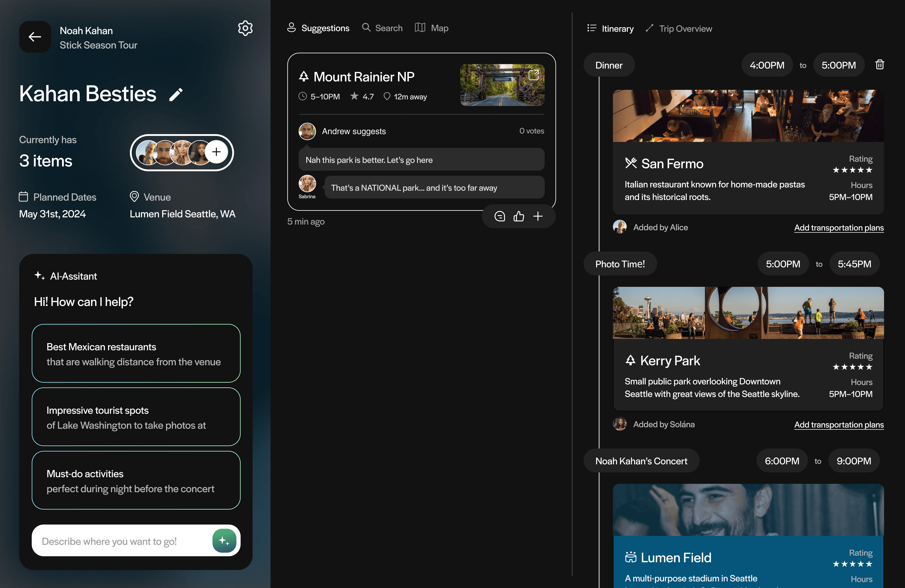Add Mount Rainier suggestion with plus icon
Viewport: 905px width, 588px height.
538,216
